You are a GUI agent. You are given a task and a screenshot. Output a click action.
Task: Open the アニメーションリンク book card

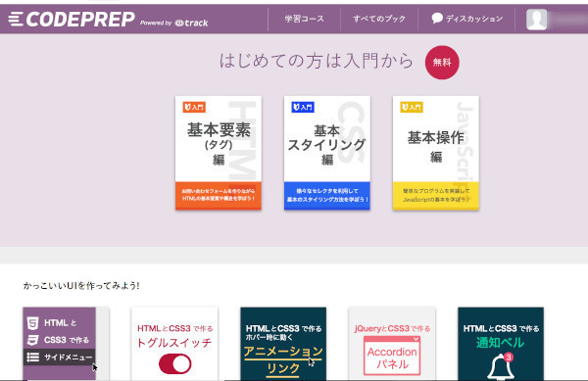pos(283,344)
